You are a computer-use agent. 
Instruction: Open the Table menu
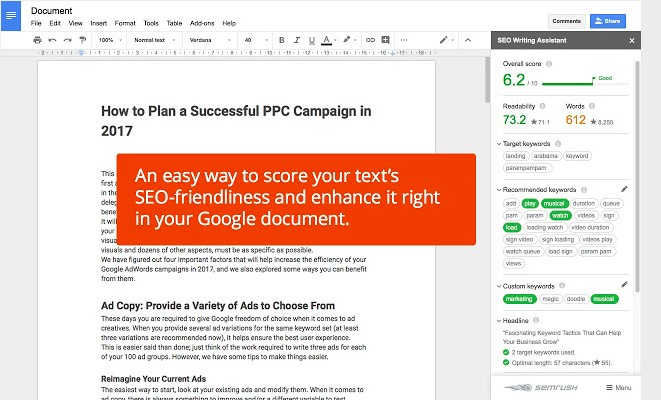(174, 23)
